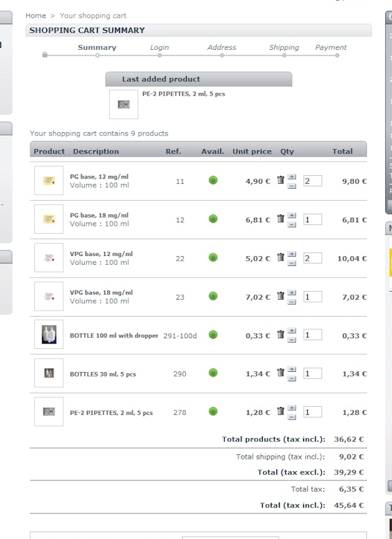
Task: Add one more BOTTLES 30 ml pack
Action: coord(292,369)
